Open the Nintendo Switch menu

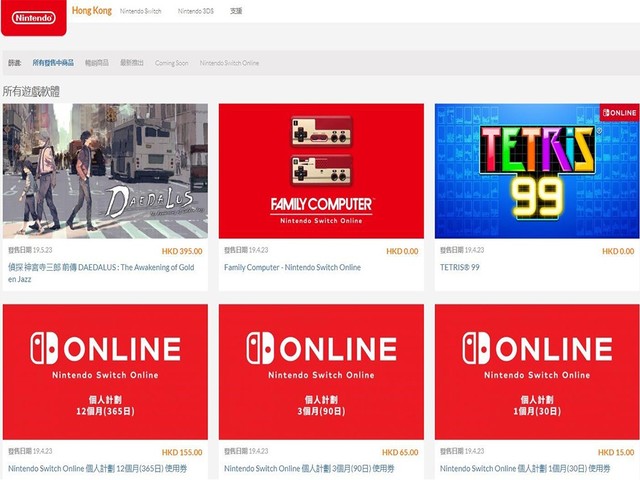pos(140,11)
